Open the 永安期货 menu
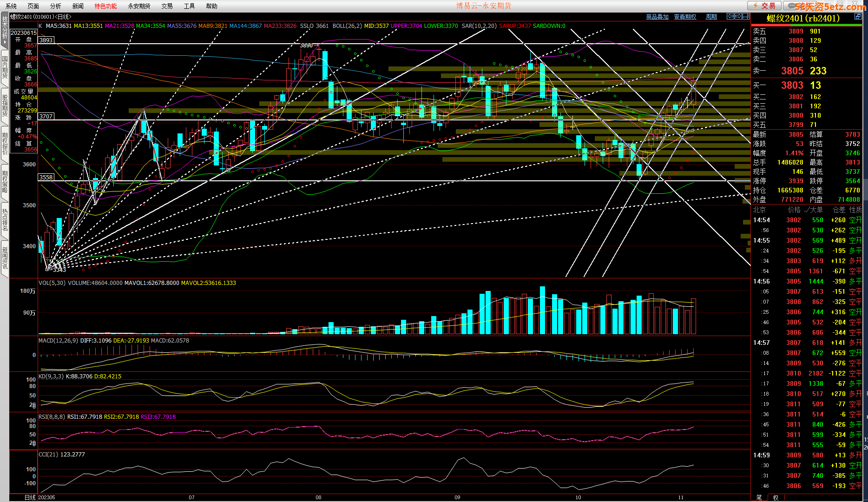The height and width of the screenshot is (502, 868). 139,6
